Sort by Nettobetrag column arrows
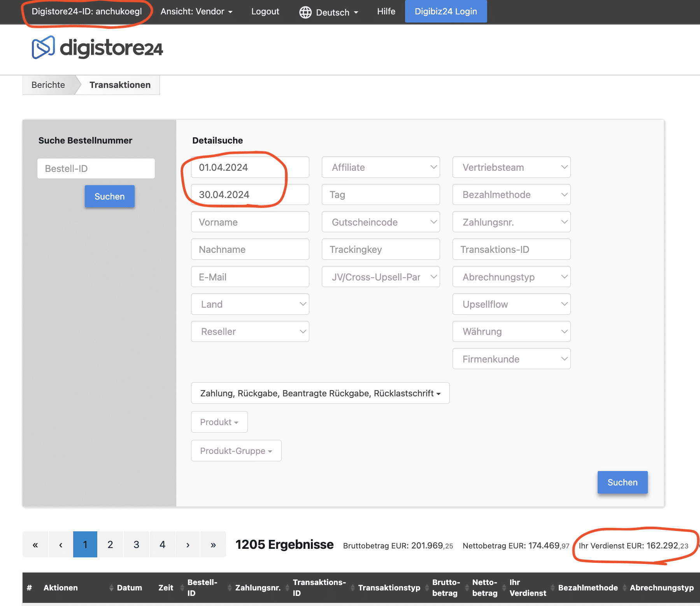The image size is (700, 606). coord(467,588)
